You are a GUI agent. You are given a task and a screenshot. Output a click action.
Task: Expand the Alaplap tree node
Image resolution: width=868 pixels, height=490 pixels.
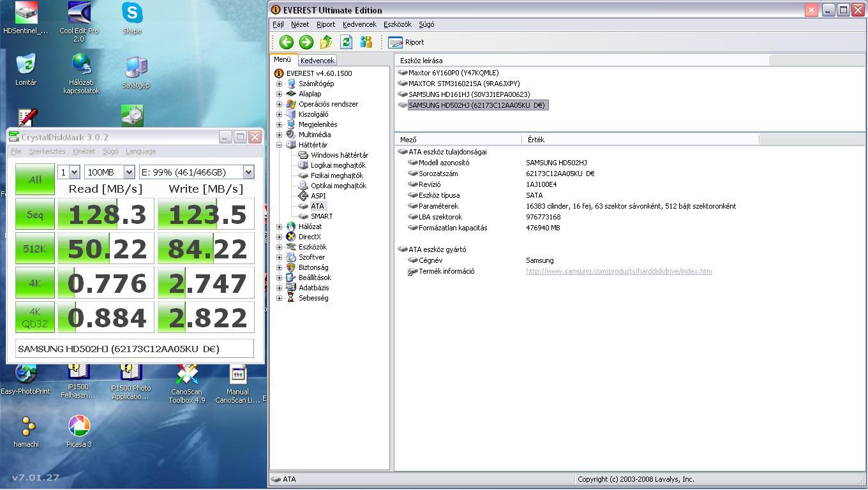pos(279,94)
